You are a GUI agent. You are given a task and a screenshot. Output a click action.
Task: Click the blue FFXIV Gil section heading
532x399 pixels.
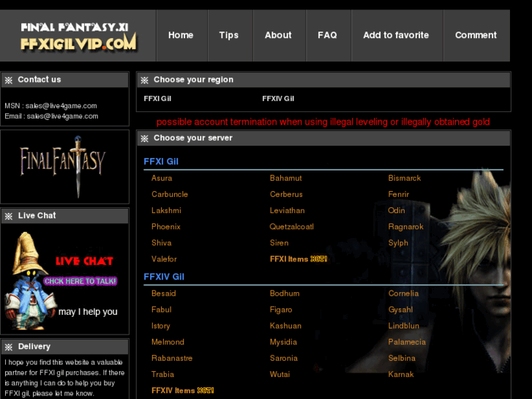164,277
